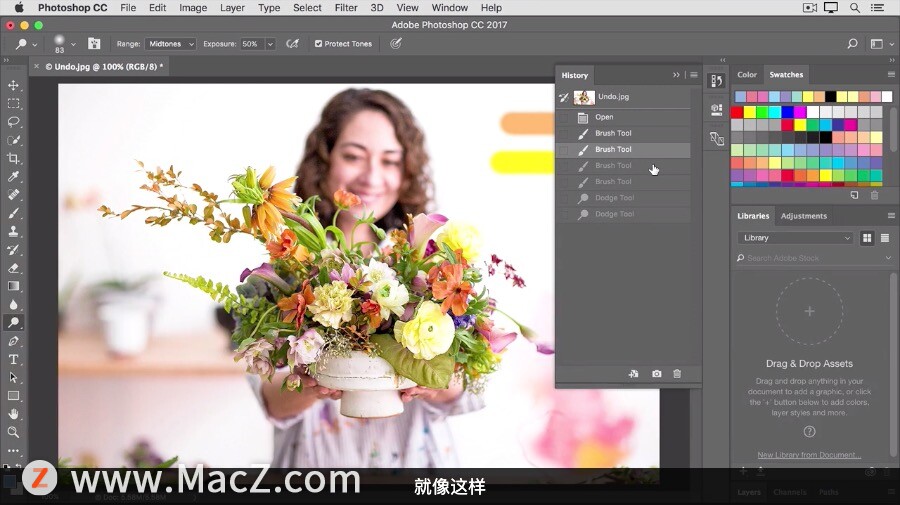Select the Horizontal Type tool
900x505 pixels.
(x=13, y=359)
